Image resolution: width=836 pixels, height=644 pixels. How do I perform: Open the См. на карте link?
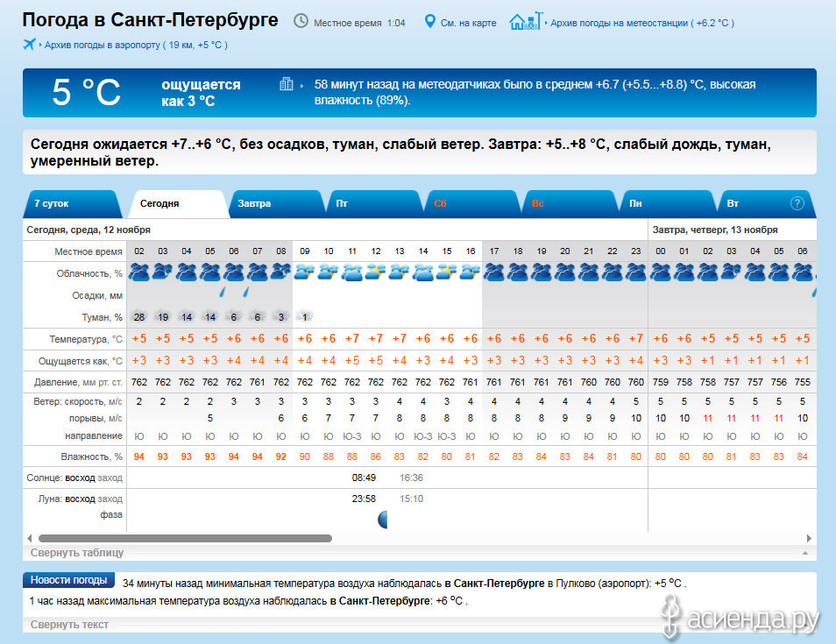click(468, 22)
